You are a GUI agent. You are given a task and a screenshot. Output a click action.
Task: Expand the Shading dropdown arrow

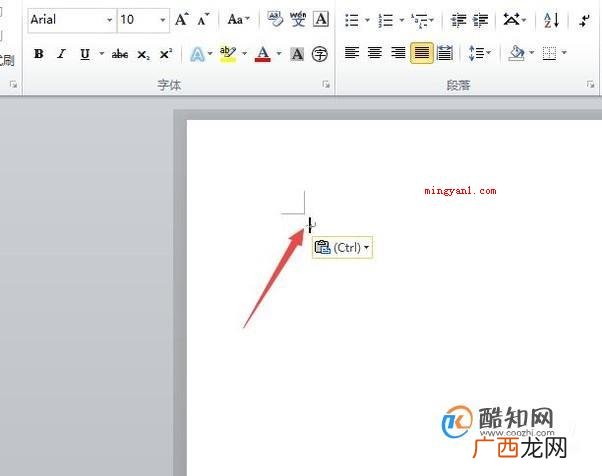point(532,52)
